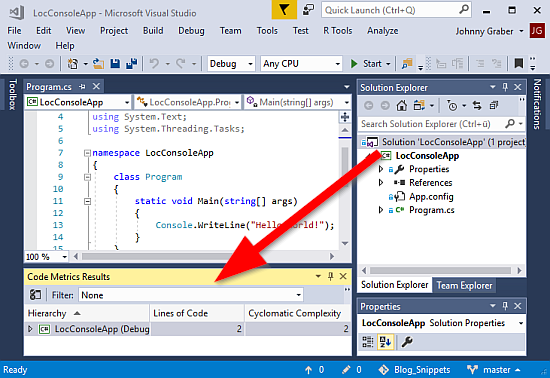This screenshot has width=550, height=378.
Task: Open the Analyze menu
Action: [x=383, y=31]
